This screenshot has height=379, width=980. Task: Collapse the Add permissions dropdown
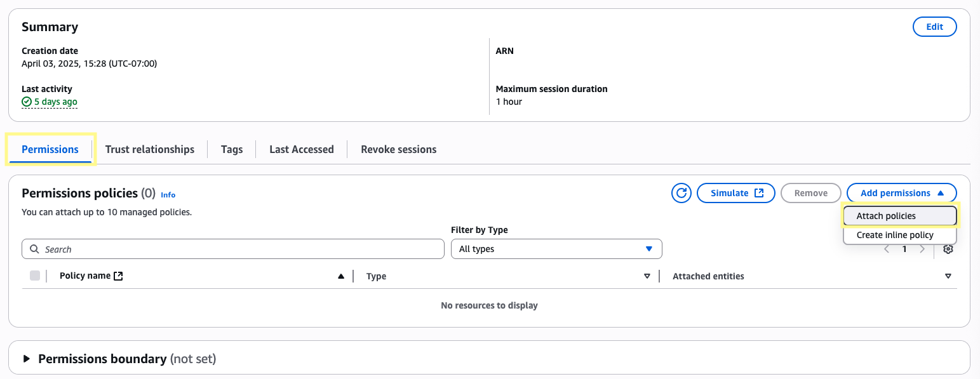(901, 193)
